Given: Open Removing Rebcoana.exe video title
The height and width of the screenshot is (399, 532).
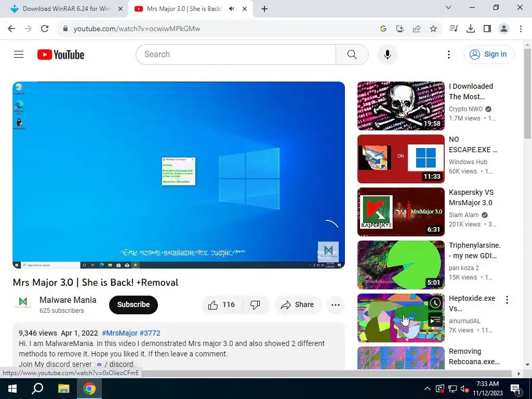Looking at the screenshot, I should click(474, 356).
